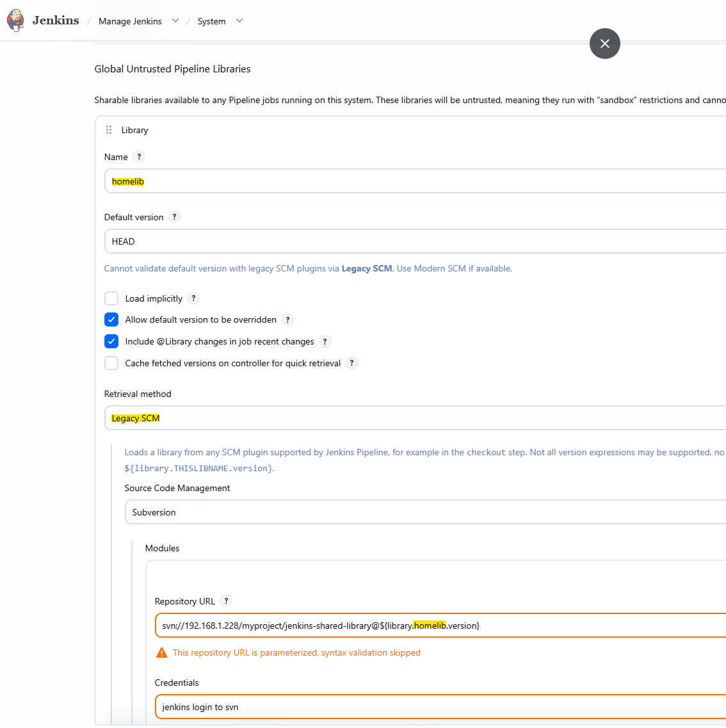Uncheck Allow default version to be overridden
Viewport: 726px width, 728px height.
111,320
